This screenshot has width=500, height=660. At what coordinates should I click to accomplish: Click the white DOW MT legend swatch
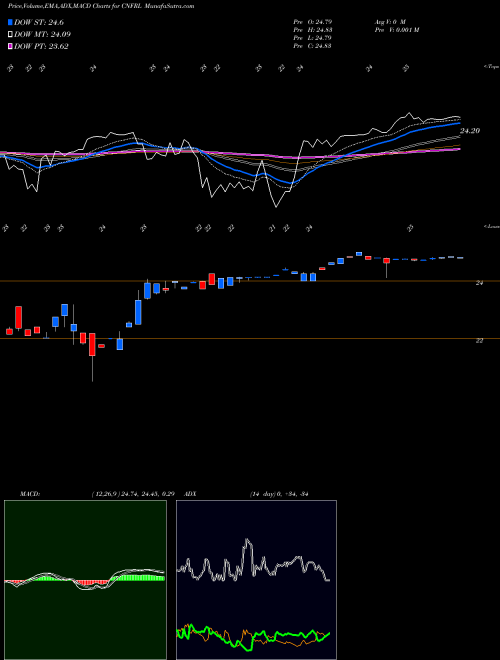point(10,35)
